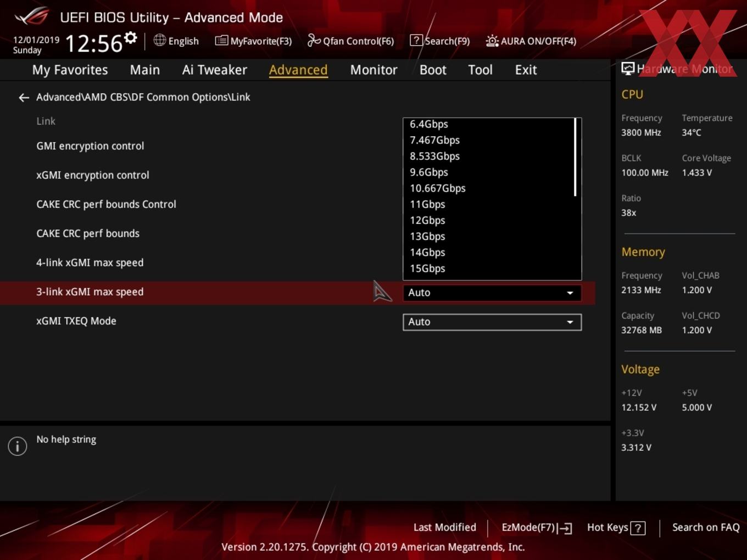Switch to Ai Tweaker tab
The height and width of the screenshot is (560, 747).
pos(215,70)
